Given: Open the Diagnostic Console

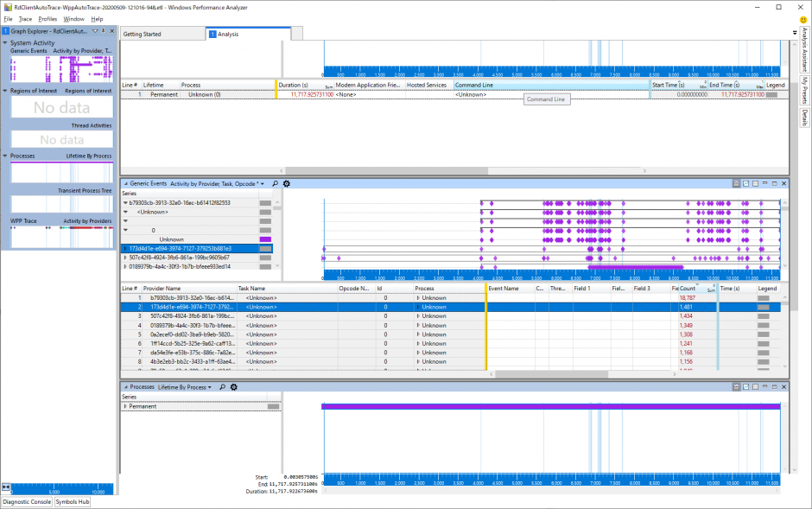Looking at the screenshot, I should [x=27, y=501].
